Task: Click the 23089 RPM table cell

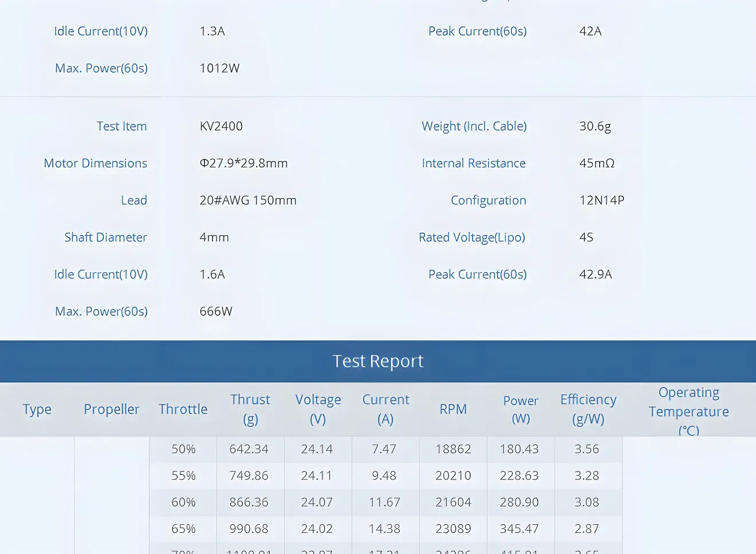Action: pos(453,529)
